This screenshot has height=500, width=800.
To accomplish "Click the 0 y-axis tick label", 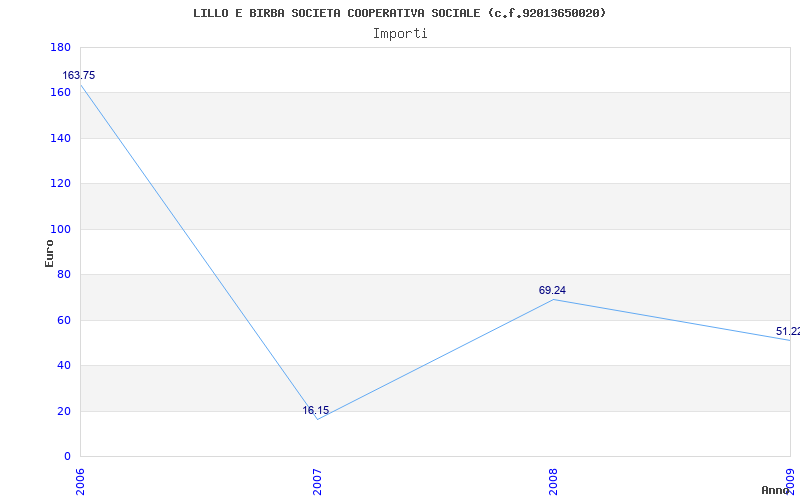I will click(67, 457).
